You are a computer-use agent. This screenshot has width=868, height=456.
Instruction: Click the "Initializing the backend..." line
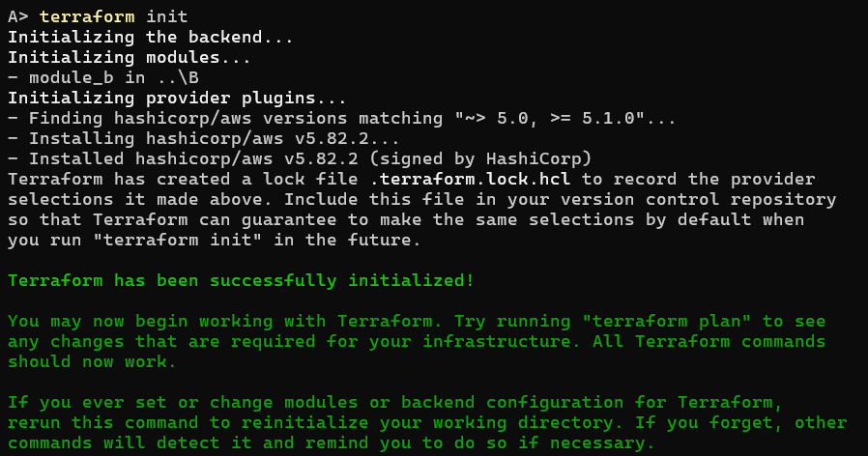pyautogui.click(x=151, y=37)
